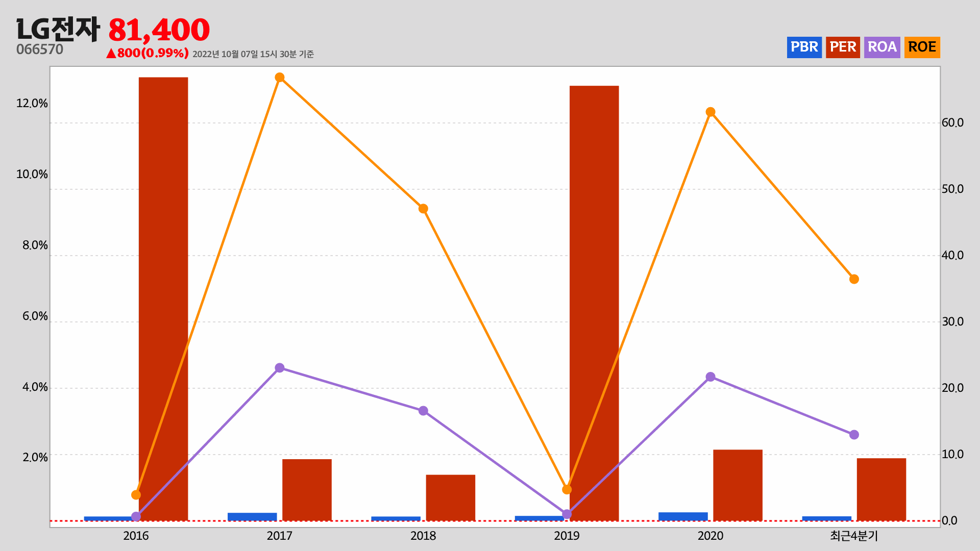Click the purple ROA point for 2019
Viewport: 980px width, 551px height.
(x=567, y=514)
